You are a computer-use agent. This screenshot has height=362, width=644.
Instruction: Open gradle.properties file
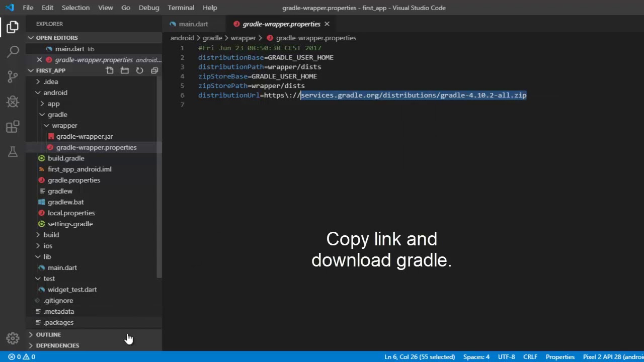73,180
